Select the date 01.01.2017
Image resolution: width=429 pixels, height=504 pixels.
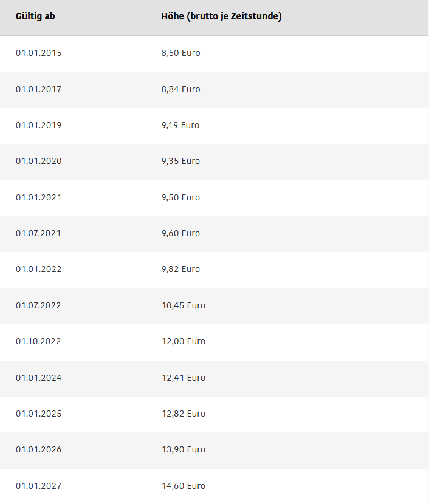pos(39,89)
